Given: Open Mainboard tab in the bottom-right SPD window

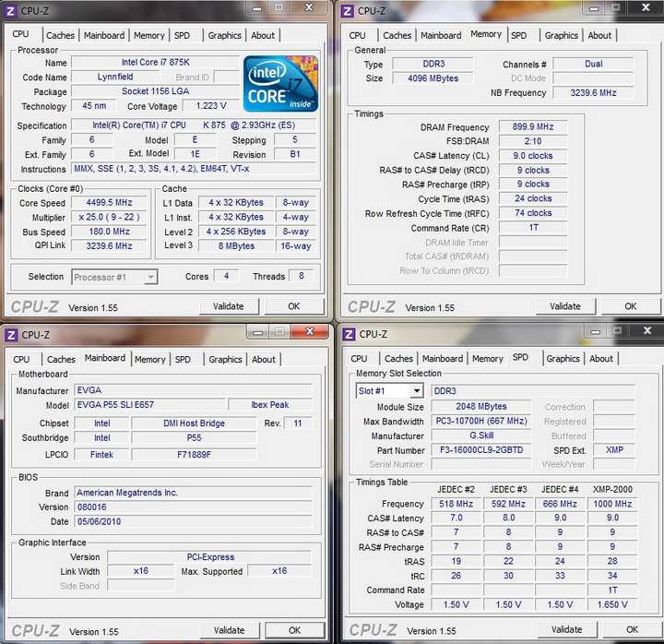Looking at the screenshot, I should [x=443, y=358].
